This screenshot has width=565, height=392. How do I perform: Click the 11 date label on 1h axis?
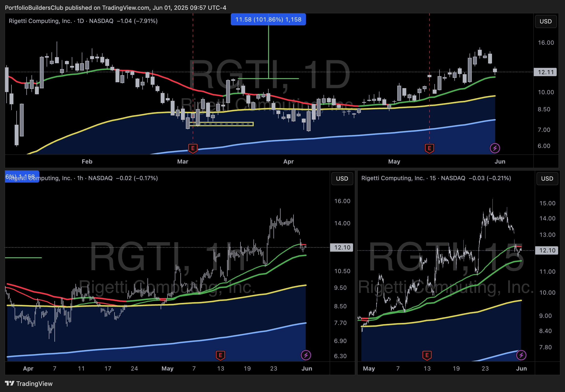[x=81, y=368]
